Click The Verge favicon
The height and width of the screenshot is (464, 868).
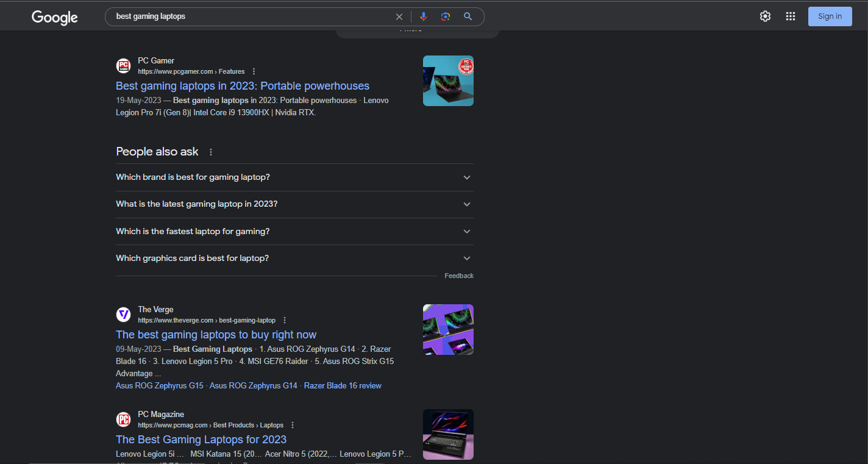click(x=124, y=315)
